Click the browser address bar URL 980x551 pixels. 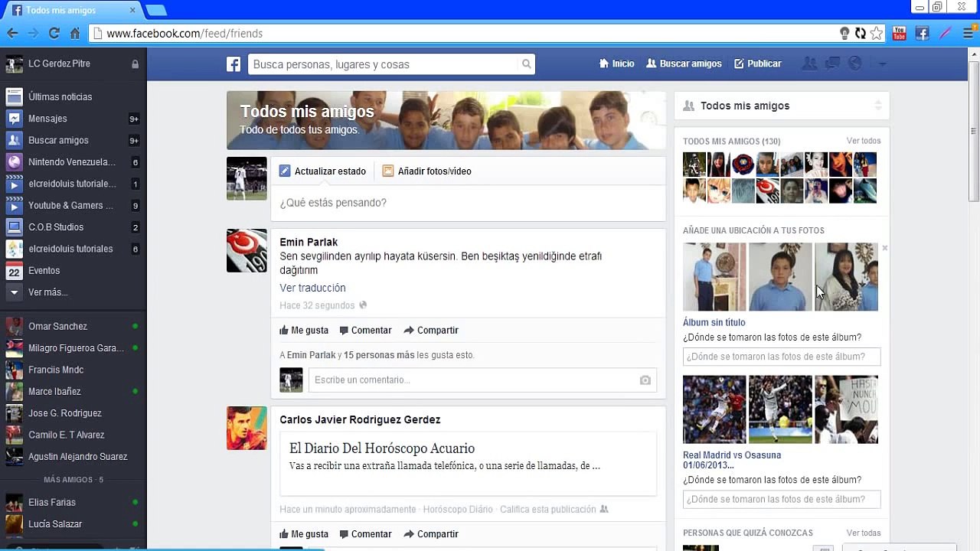pyautogui.click(x=185, y=34)
